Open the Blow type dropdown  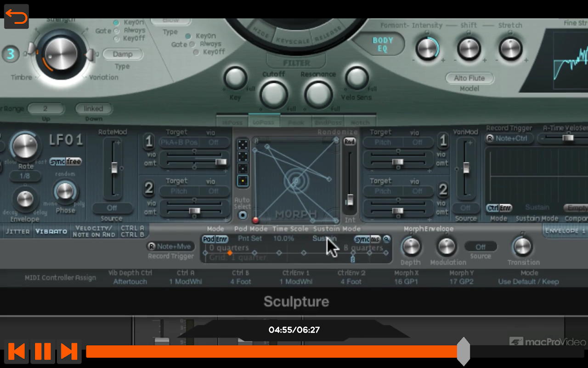click(x=170, y=20)
